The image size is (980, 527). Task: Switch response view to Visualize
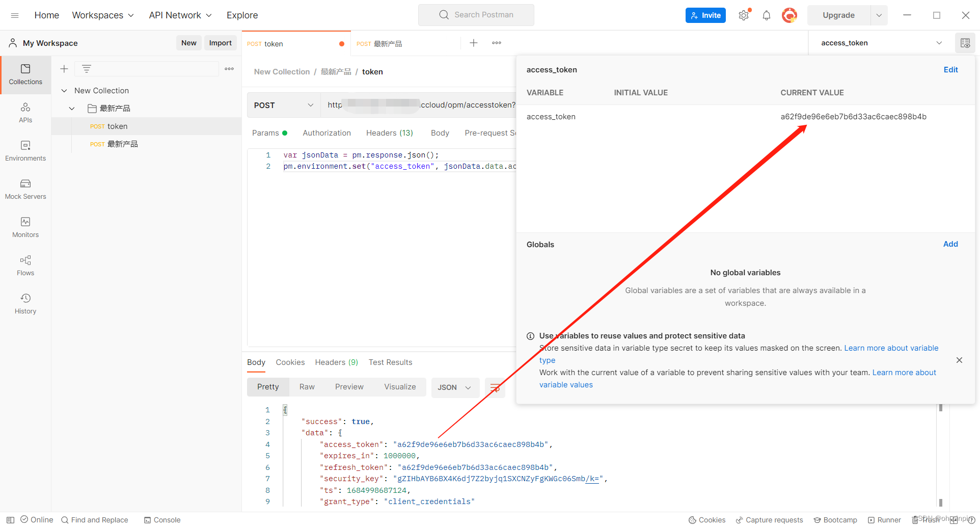(x=400, y=387)
